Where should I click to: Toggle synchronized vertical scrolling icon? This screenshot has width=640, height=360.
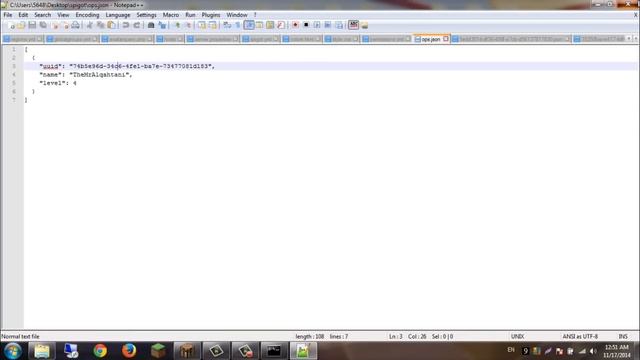click(x=202, y=25)
